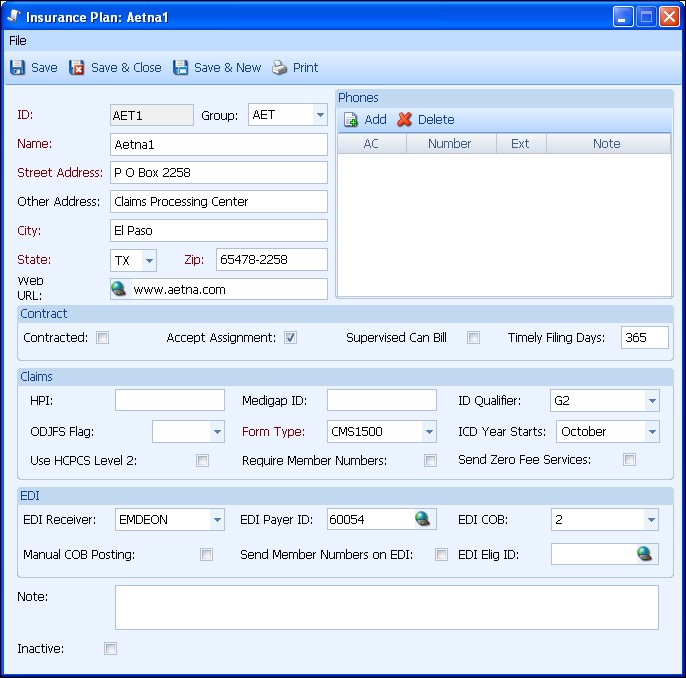Click the Add phone icon
Image resolution: width=686 pixels, height=678 pixels.
pos(351,120)
